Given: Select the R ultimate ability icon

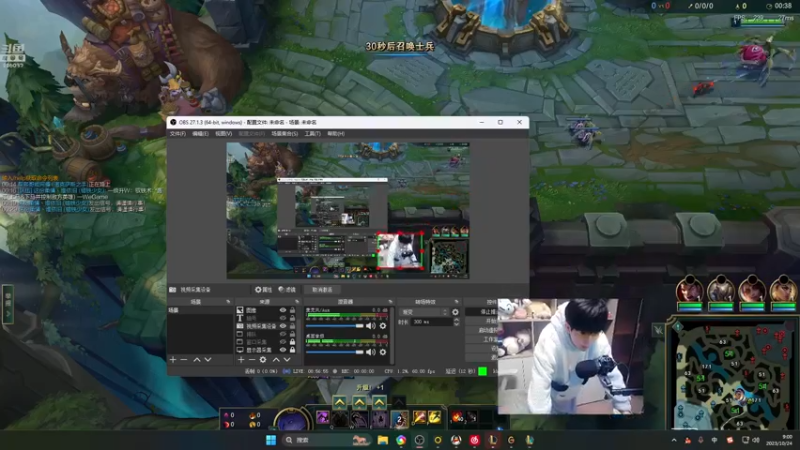Looking at the screenshot, I should tap(399, 419).
